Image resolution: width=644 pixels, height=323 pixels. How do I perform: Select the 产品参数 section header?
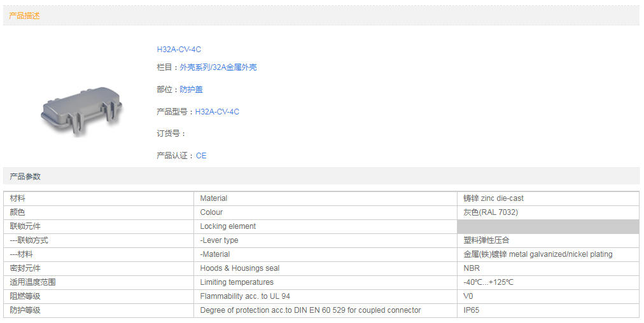click(x=25, y=176)
